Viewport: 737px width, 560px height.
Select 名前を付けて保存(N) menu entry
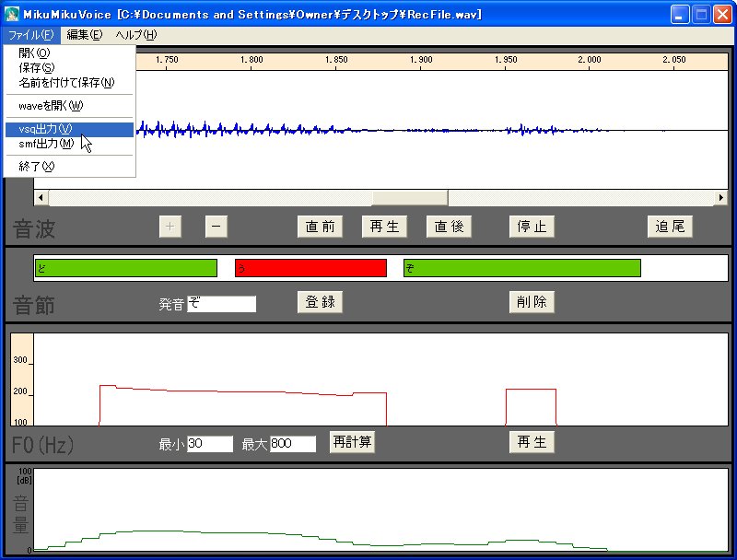[70, 83]
